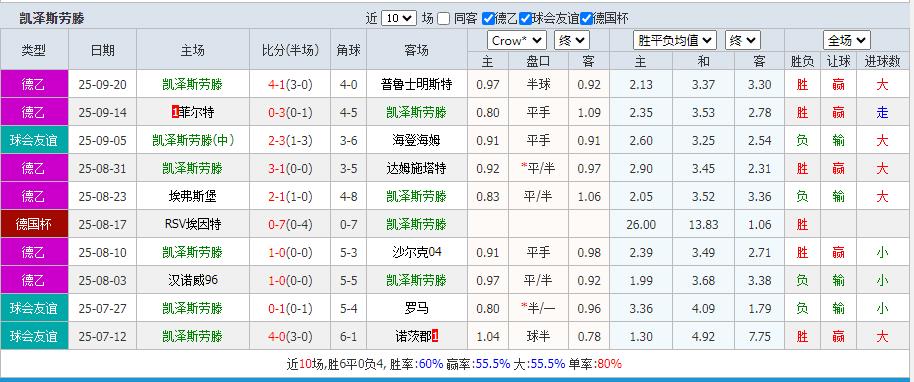Click the 0-7(0-4) score on 25-08-17
The height and width of the screenshot is (382, 914).
[290, 225]
